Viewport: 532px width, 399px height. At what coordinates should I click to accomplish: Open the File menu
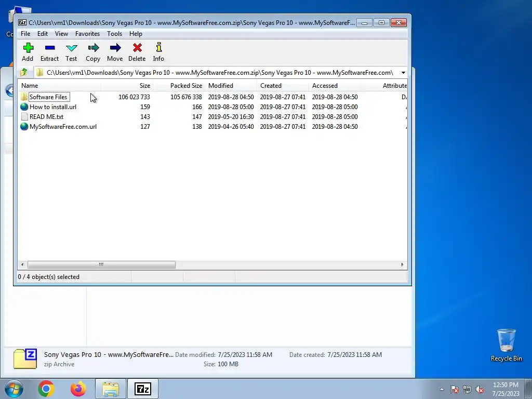(25, 34)
